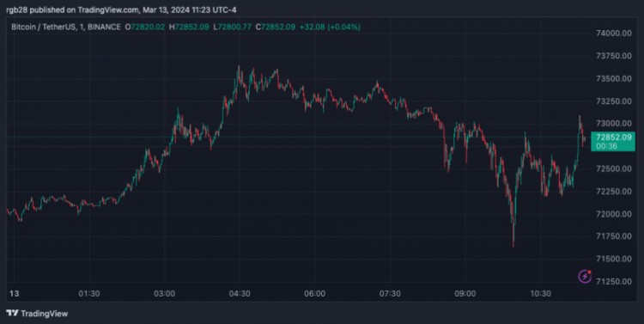Click the date marker 13 on time axis

[14, 294]
